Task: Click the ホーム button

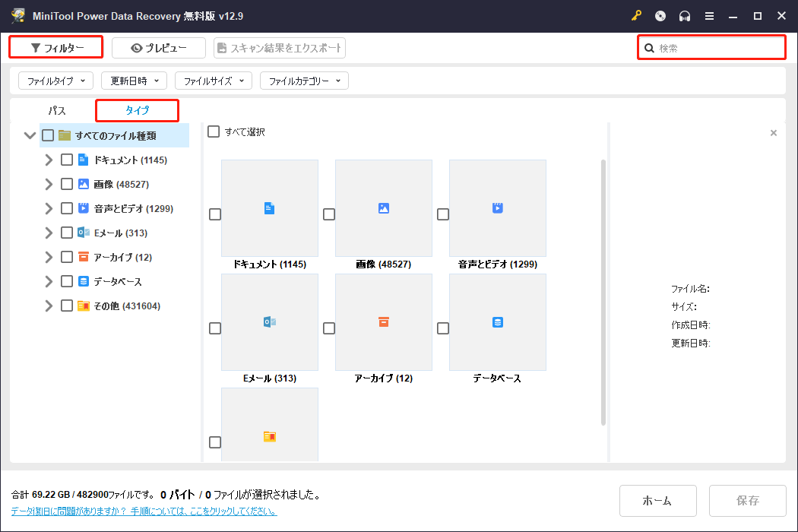Action: pos(657,500)
